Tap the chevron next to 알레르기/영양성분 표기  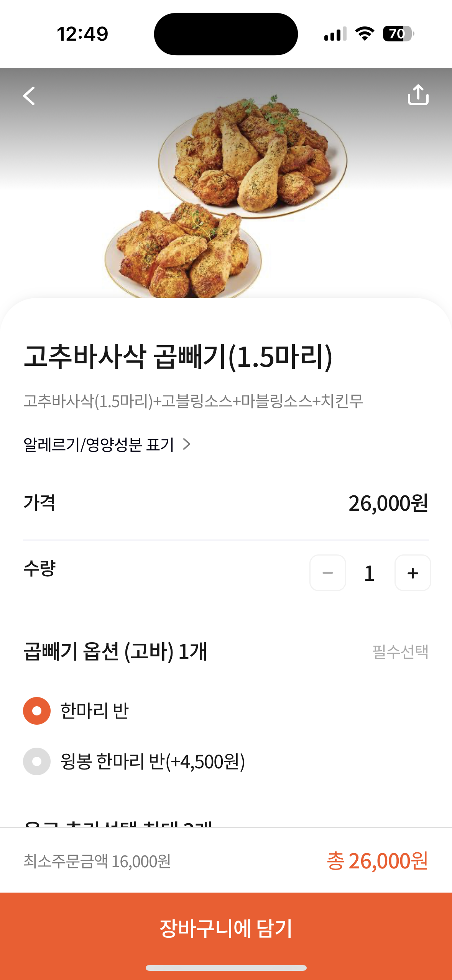point(187,444)
